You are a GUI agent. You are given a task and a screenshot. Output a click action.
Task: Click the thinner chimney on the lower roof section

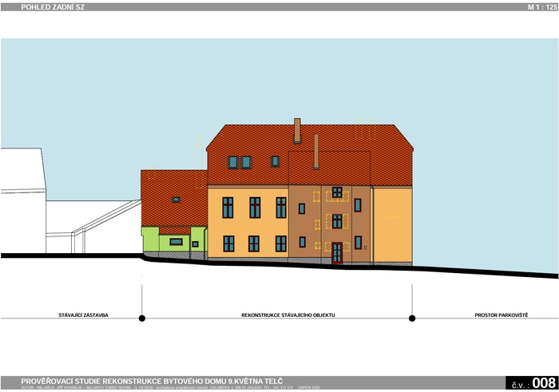click(316, 151)
